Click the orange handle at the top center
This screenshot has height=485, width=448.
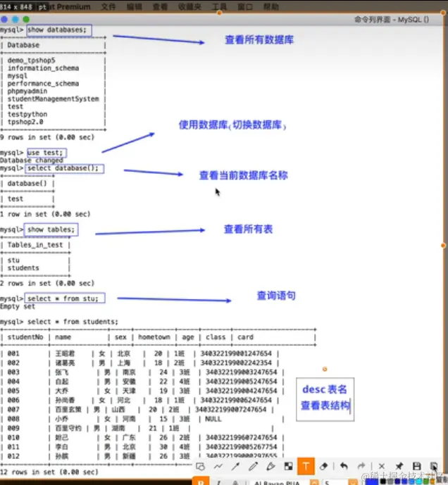point(219,13)
